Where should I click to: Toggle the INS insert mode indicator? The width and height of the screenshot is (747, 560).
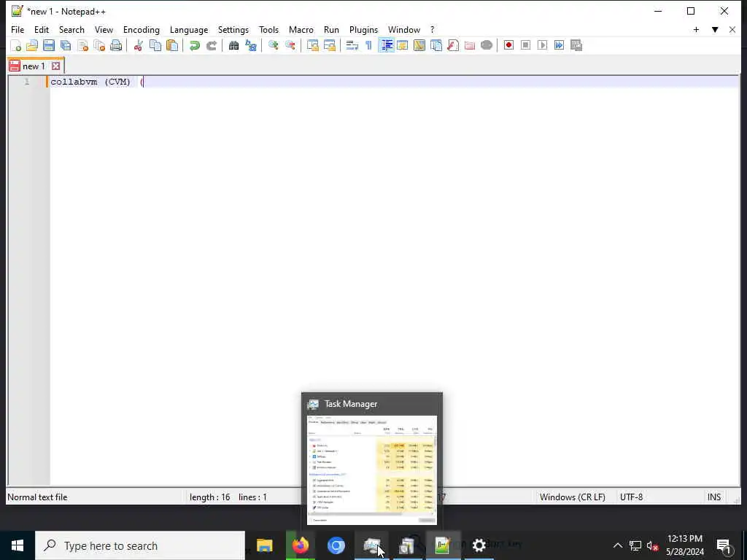(x=714, y=497)
